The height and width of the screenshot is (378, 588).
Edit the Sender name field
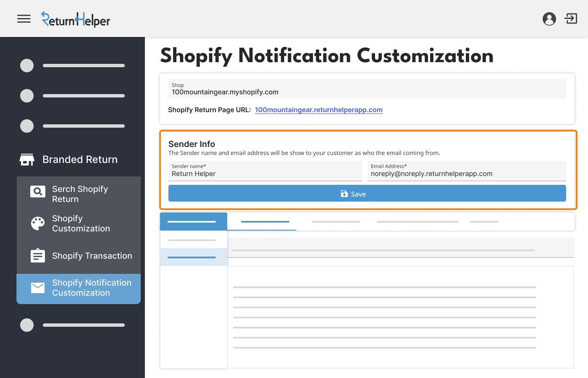coord(265,171)
